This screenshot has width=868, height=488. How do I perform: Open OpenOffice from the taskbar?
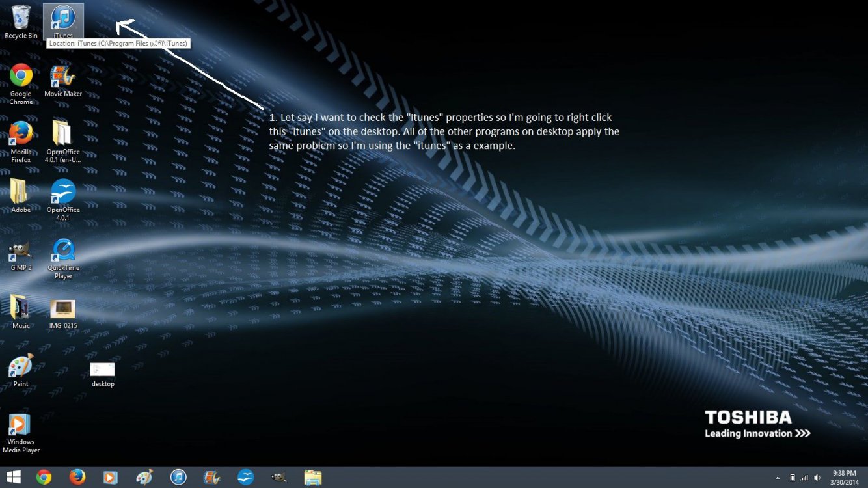(x=245, y=478)
